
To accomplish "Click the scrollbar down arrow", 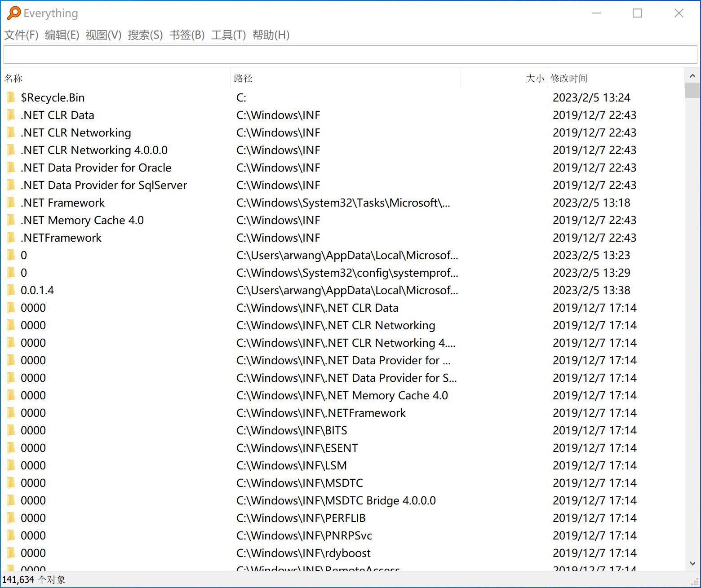I will click(692, 563).
